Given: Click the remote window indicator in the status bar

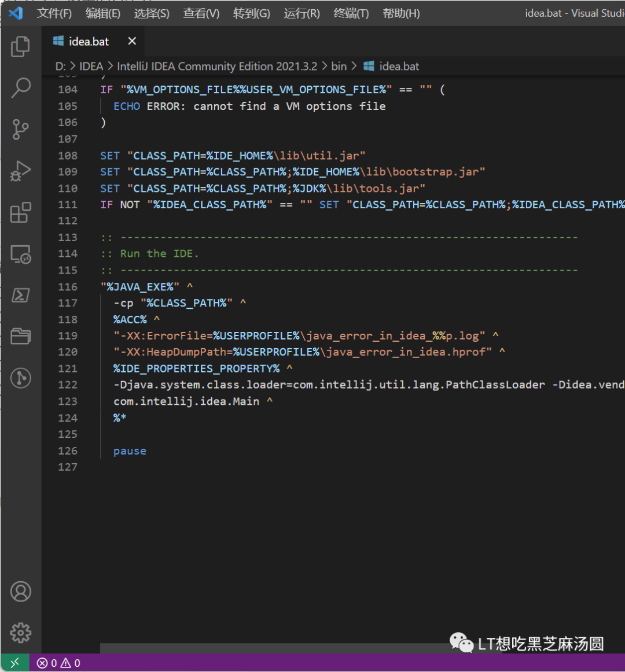Looking at the screenshot, I should [15, 663].
